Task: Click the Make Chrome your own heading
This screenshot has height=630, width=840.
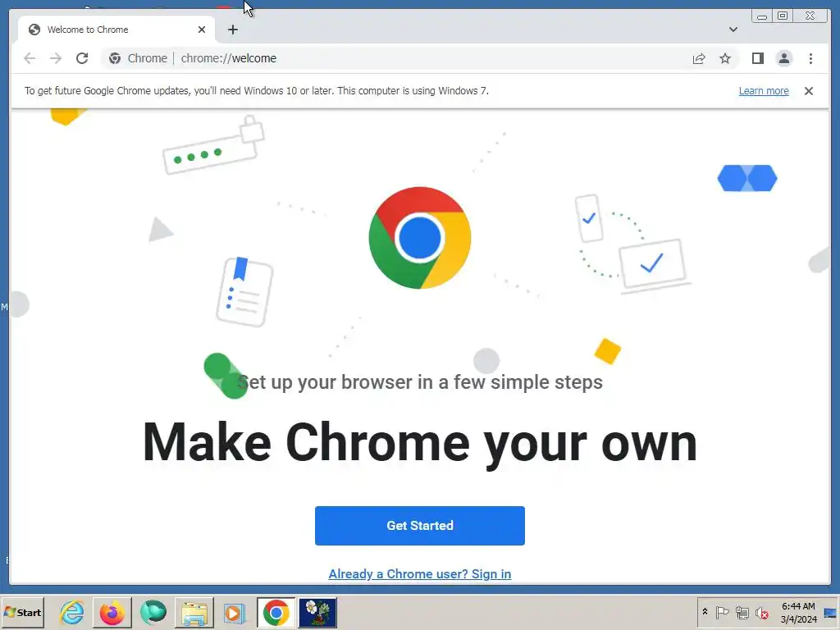Action: point(419,442)
